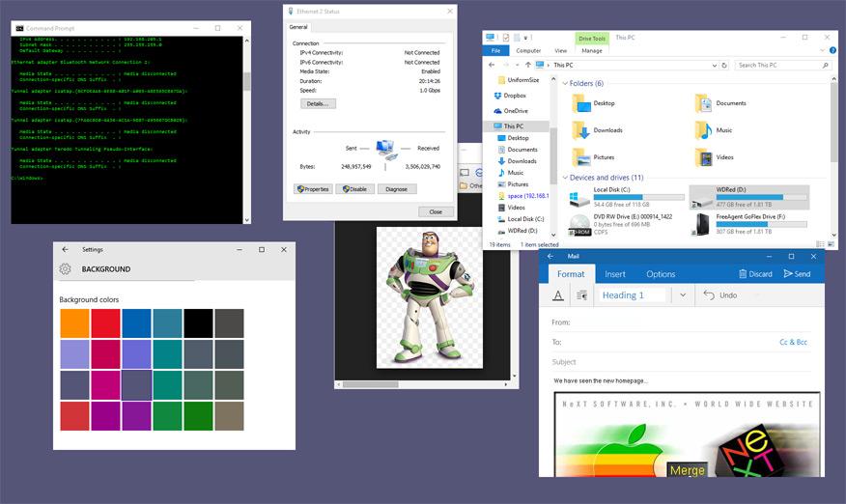
Task: Click the Buzz Lightyear image in the viewer
Action: 430,297
